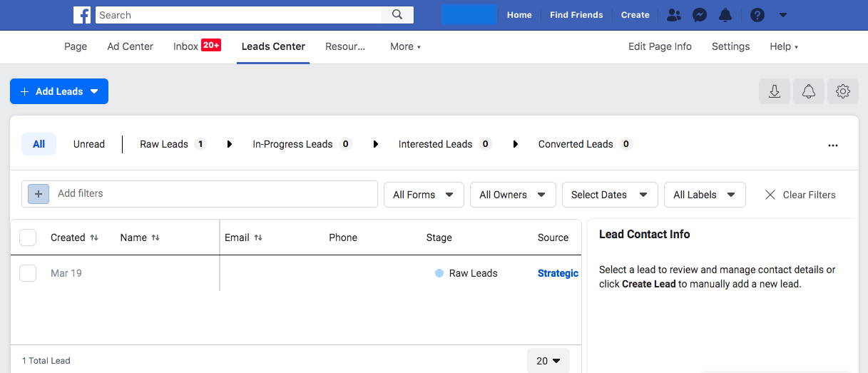
Task: Click the Facebook logo icon
Action: 83,15
